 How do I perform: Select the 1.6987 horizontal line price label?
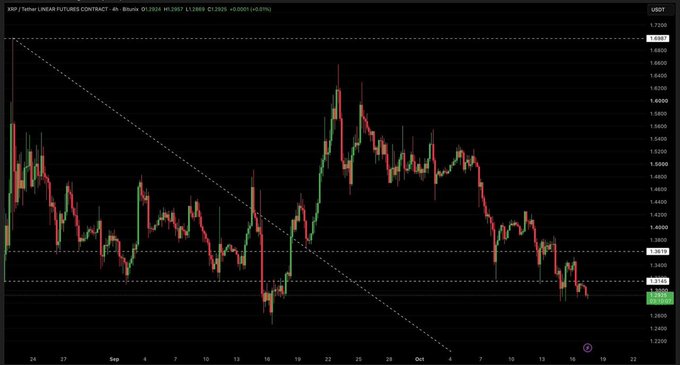pos(658,39)
